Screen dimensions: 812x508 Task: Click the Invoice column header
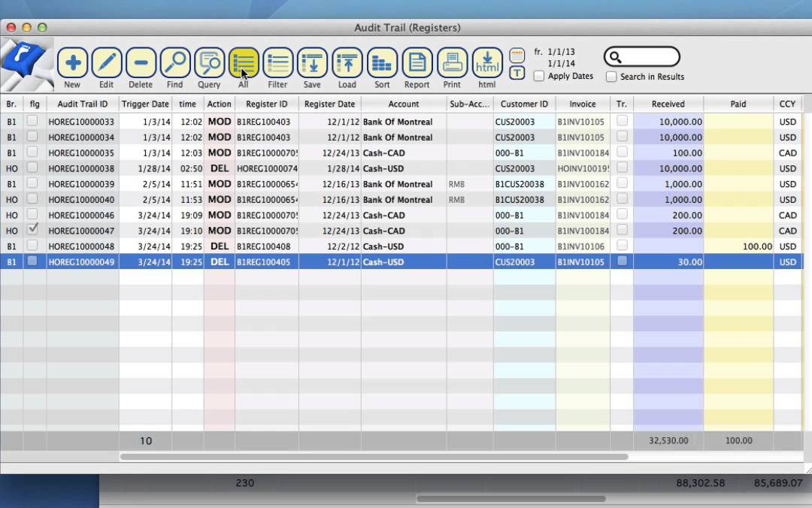[x=583, y=104]
